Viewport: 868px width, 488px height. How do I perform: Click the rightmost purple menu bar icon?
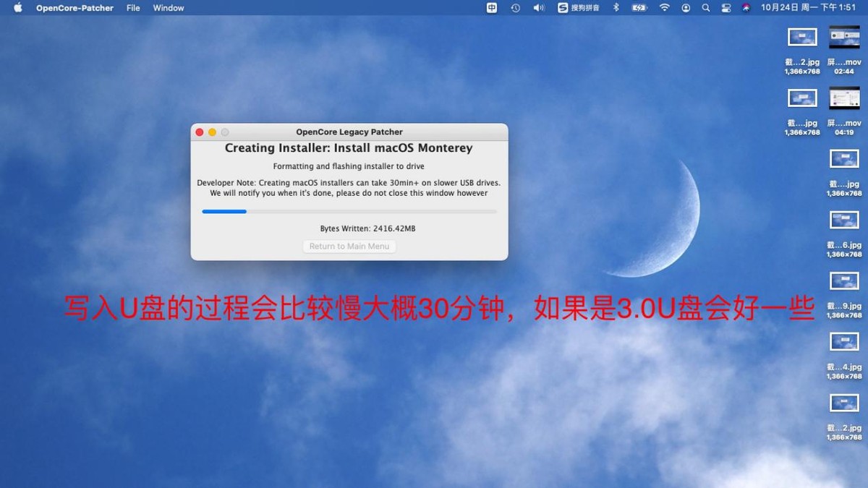point(746,8)
